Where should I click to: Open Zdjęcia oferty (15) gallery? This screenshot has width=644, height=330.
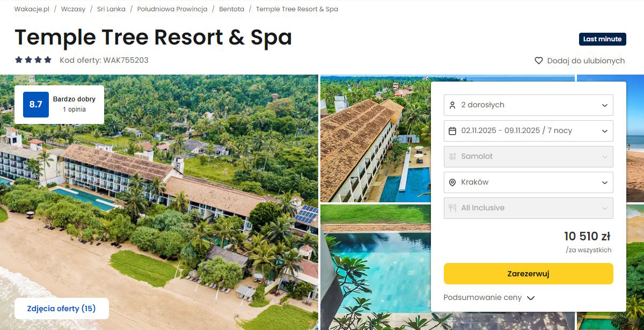(x=61, y=309)
